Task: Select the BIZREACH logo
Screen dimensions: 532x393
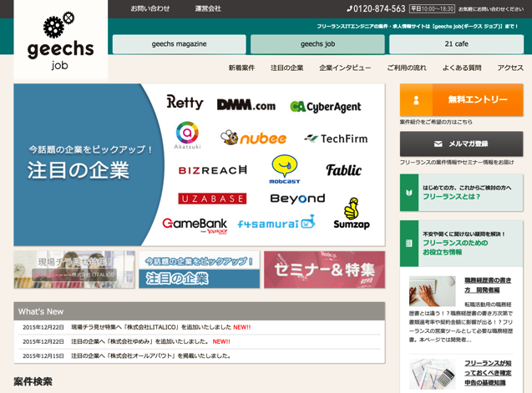Action: (x=213, y=170)
